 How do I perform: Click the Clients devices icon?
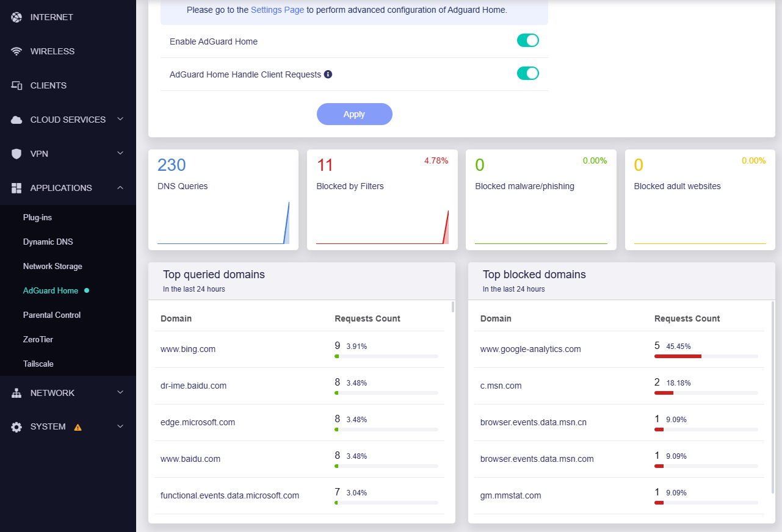click(16, 85)
